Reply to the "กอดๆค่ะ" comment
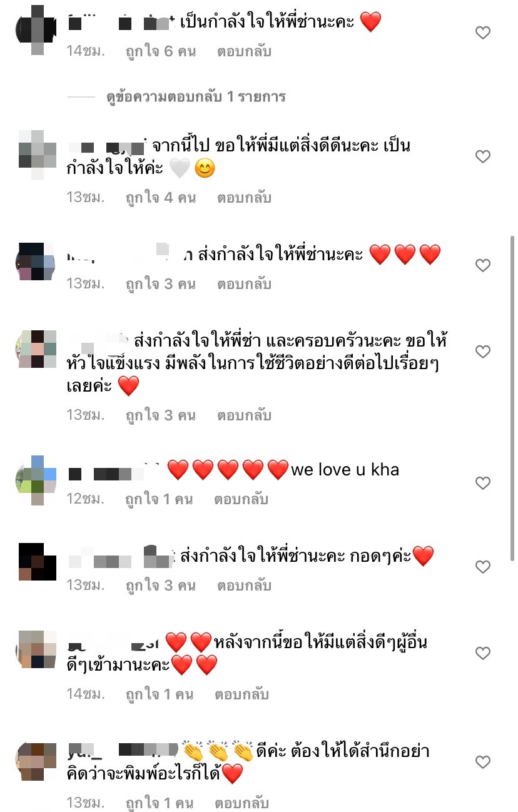 coord(244,586)
